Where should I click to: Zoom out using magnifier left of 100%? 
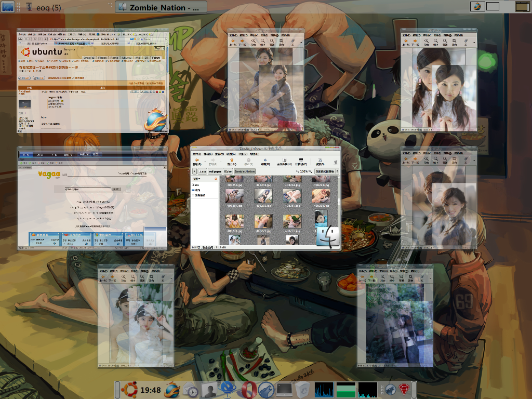coord(298,171)
